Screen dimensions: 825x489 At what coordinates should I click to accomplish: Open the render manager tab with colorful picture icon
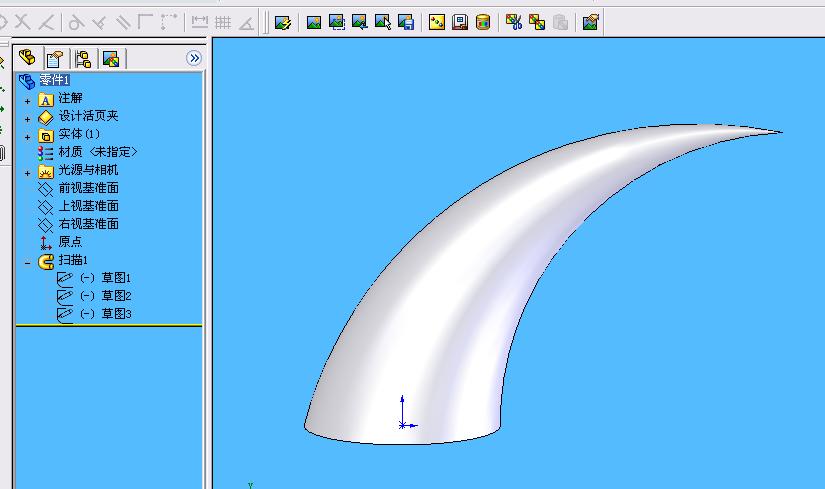tap(111, 58)
